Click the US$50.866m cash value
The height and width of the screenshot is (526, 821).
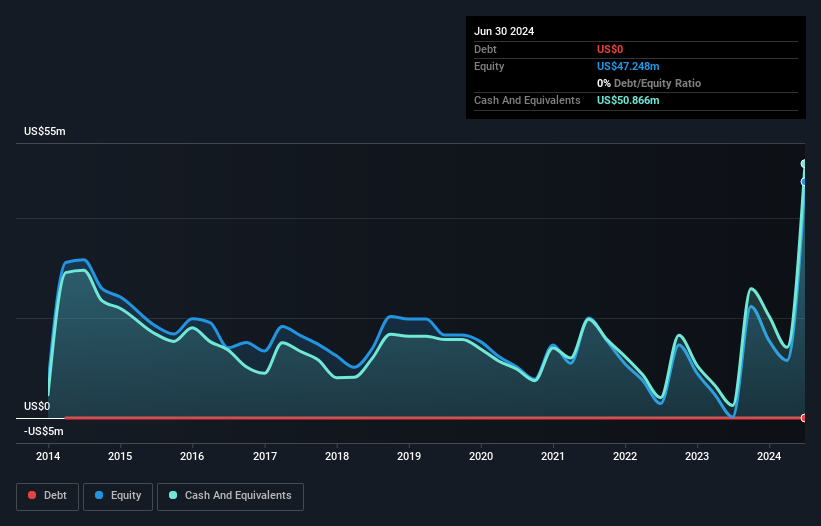tap(628, 100)
